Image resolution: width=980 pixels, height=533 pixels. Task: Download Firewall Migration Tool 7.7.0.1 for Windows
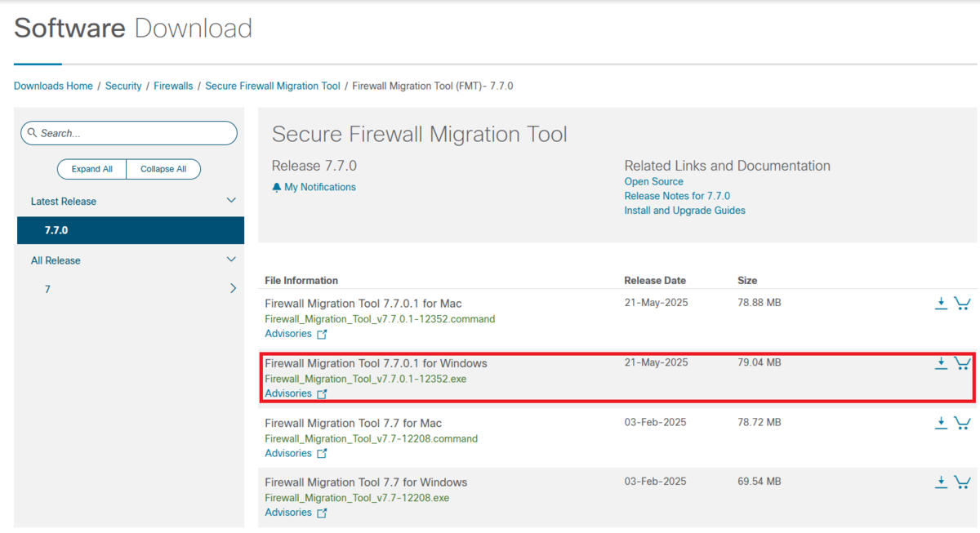click(941, 363)
